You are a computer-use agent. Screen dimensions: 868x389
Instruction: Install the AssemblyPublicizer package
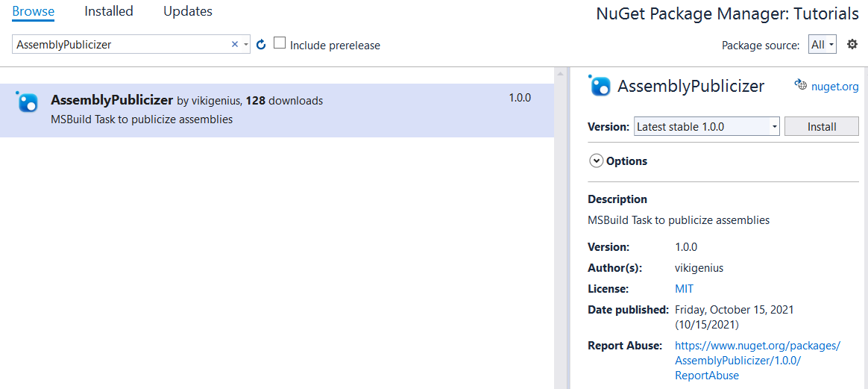point(822,126)
